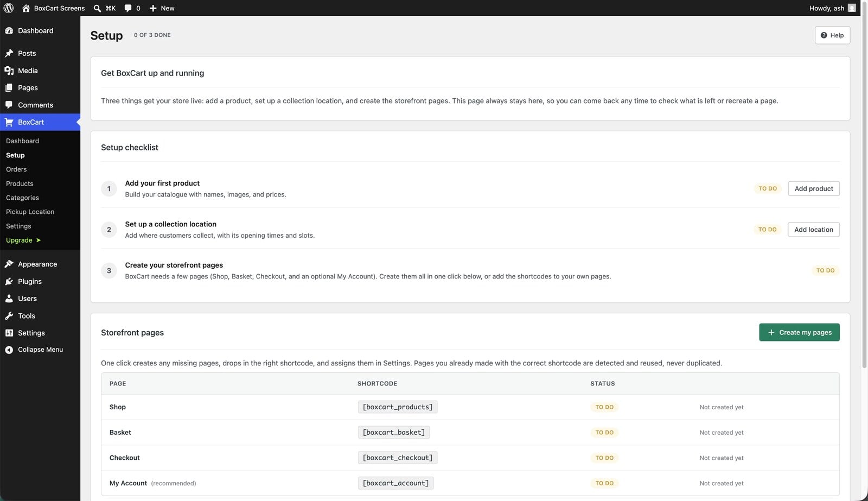Click the Checkout page row name
The width and height of the screenshot is (868, 501).
[x=125, y=458]
